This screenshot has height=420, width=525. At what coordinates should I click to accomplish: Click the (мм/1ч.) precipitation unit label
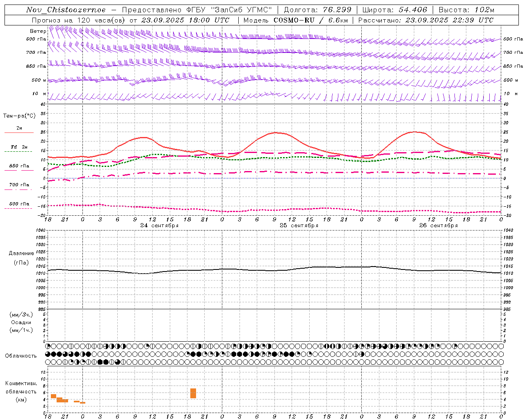(21, 330)
